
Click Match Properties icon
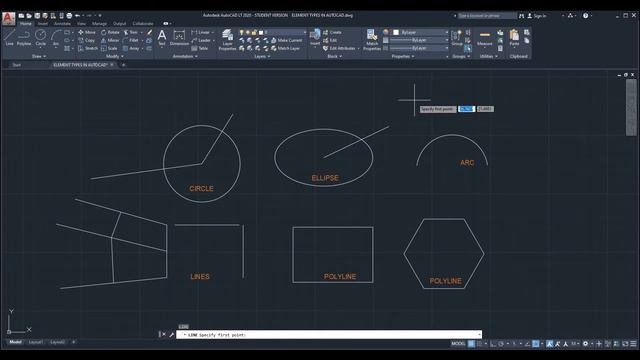coord(372,40)
